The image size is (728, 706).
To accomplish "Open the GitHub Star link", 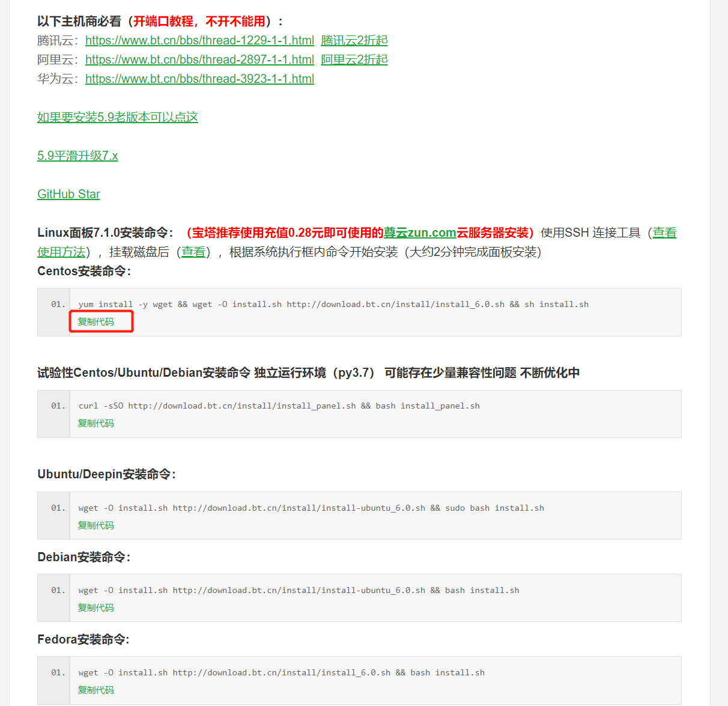I will (68, 194).
